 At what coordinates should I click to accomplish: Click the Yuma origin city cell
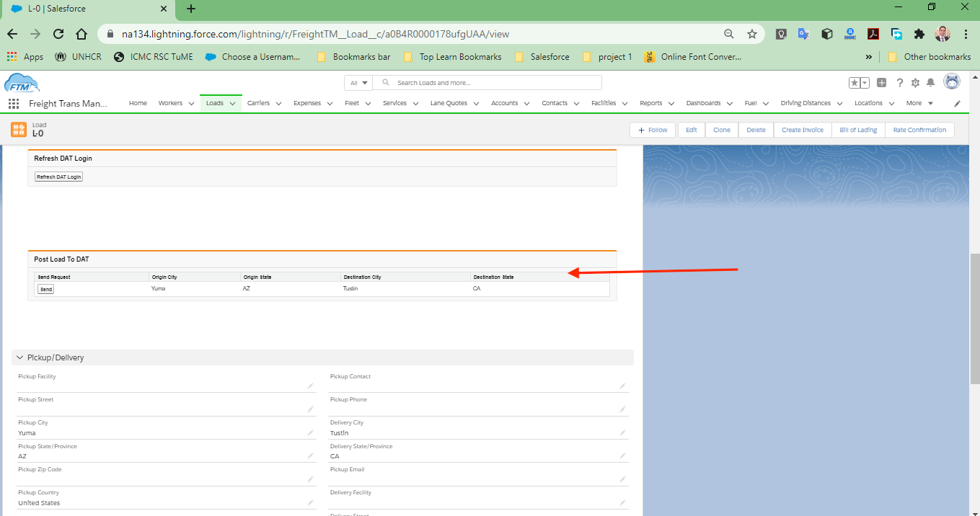click(159, 289)
